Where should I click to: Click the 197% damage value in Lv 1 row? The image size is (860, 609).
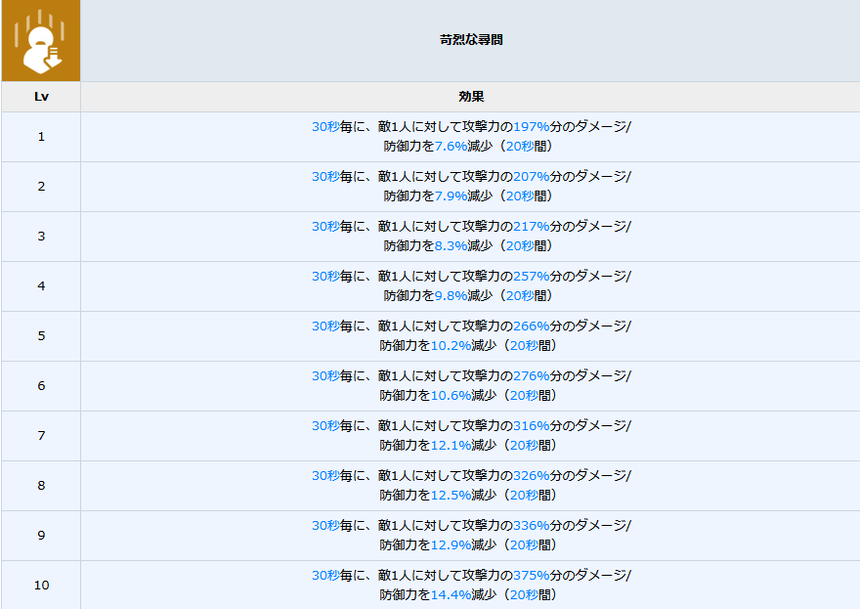click(x=531, y=127)
